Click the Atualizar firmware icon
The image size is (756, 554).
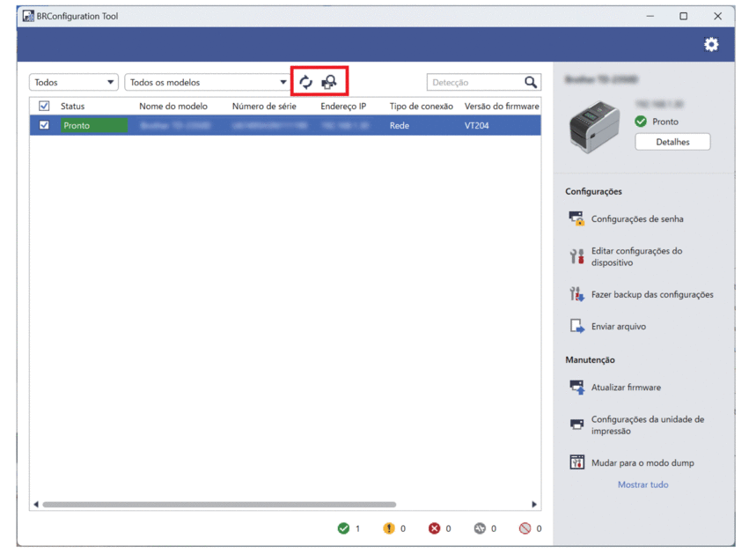tap(576, 387)
